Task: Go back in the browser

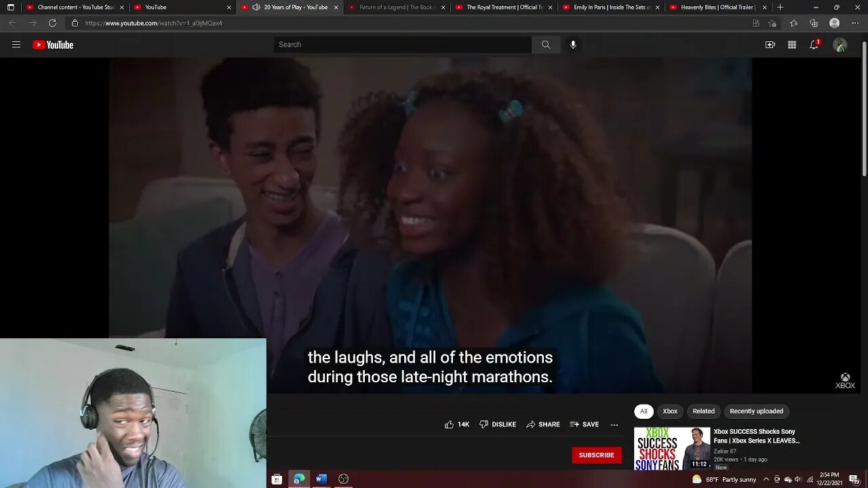Action: 12,23
